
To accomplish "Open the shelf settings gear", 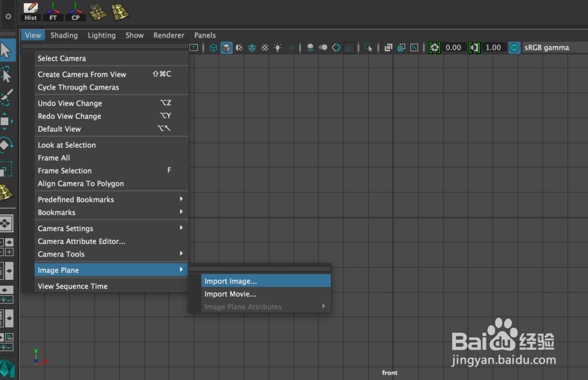I will point(8,16).
